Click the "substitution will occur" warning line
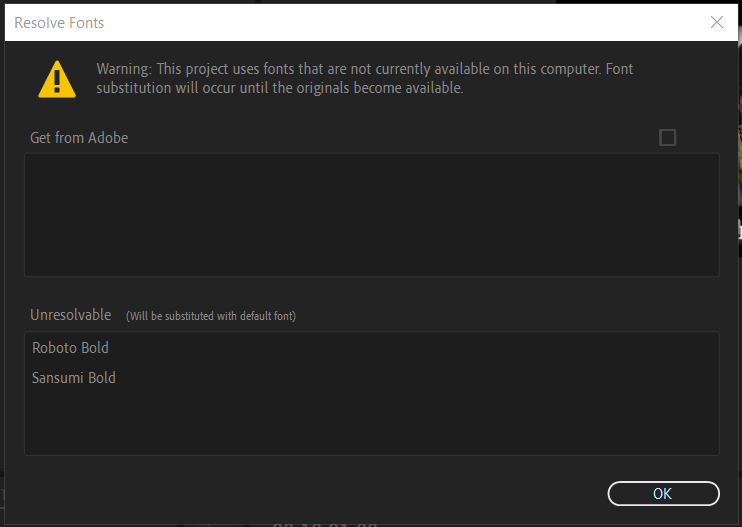This screenshot has width=742, height=527. (x=280, y=88)
